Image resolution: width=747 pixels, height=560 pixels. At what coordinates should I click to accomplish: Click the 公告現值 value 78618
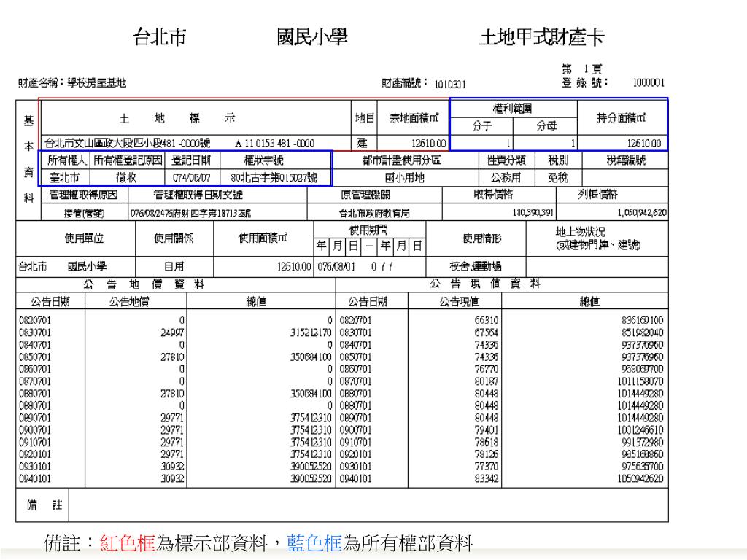[487, 442]
